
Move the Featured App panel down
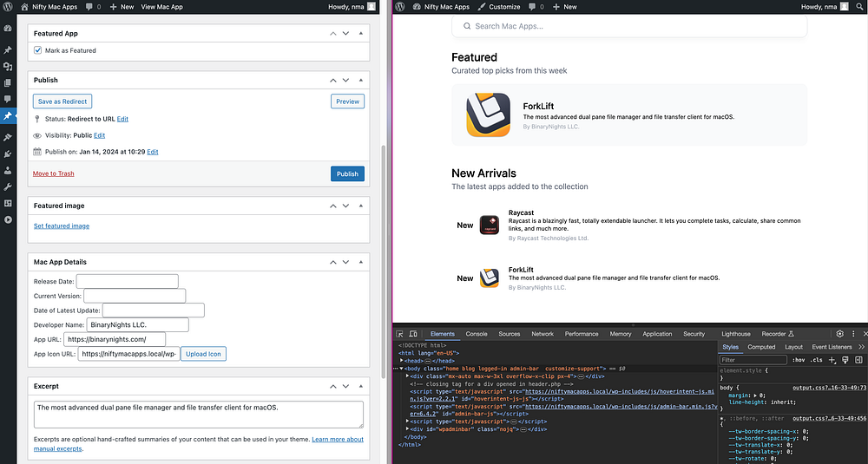[346, 33]
